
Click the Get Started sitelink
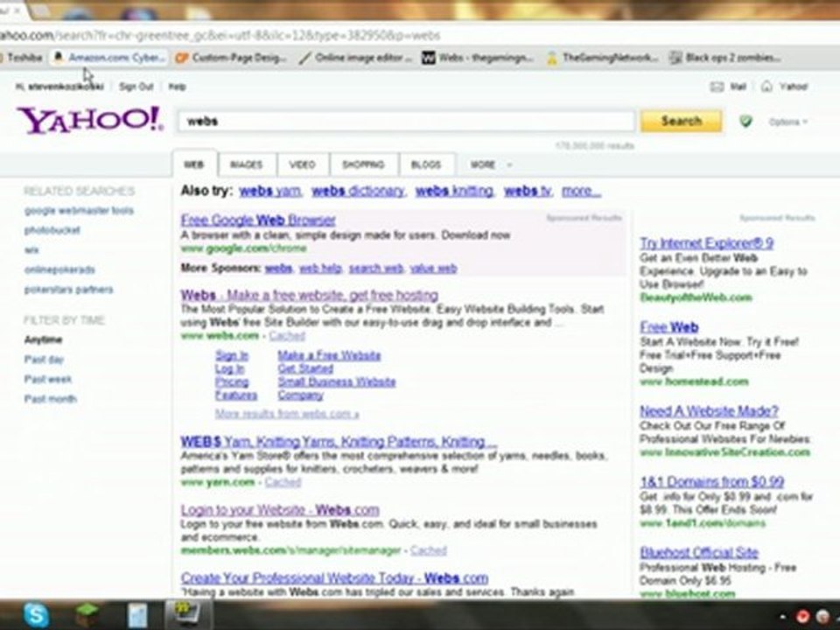tap(305, 368)
